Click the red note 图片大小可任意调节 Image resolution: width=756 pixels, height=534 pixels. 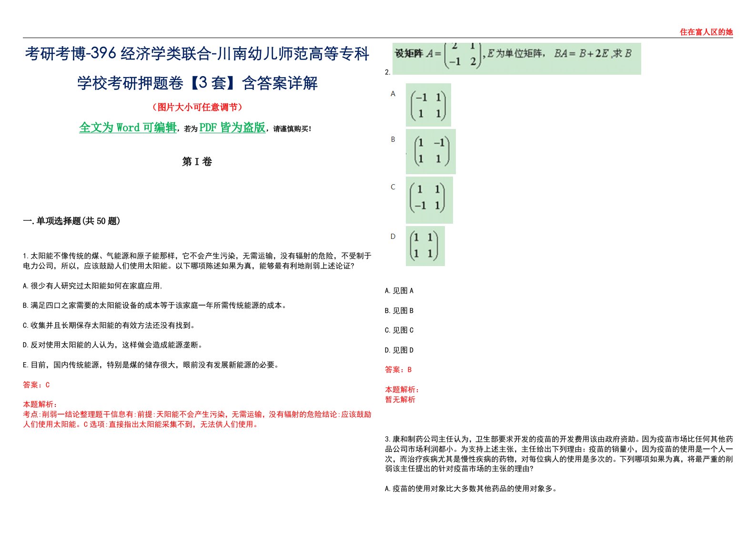click(x=197, y=107)
